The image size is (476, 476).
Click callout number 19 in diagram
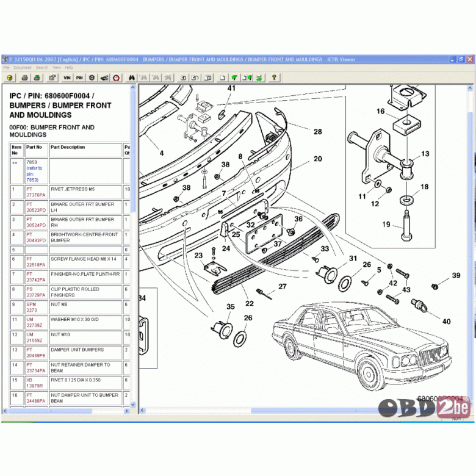click(x=386, y=225)
